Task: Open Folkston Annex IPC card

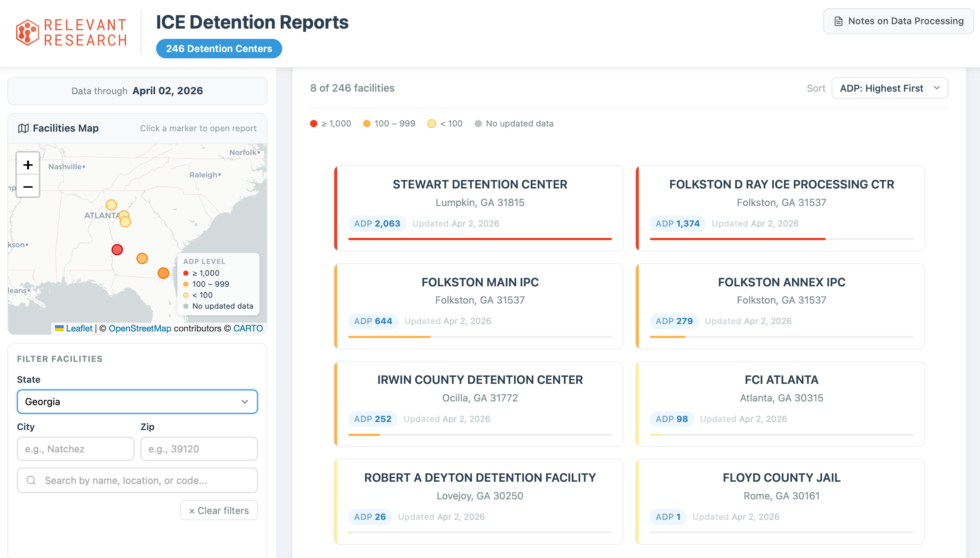Action: [780, 306]
